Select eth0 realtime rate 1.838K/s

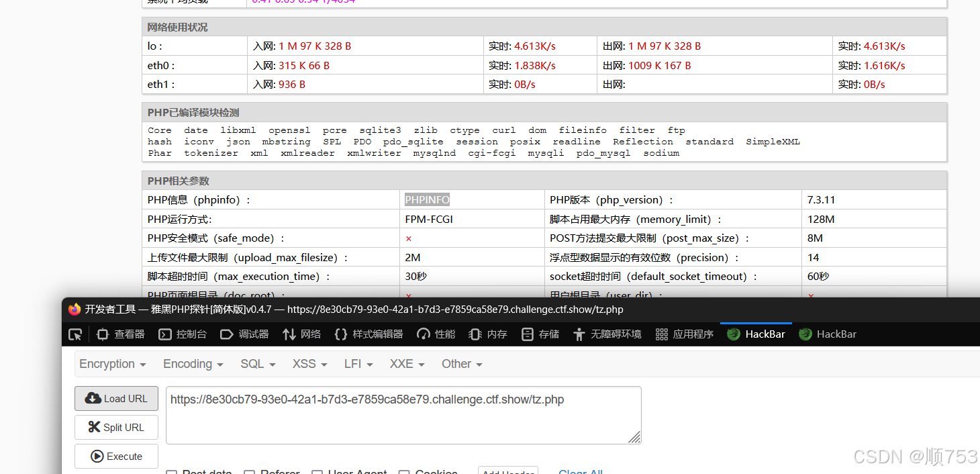tap(535, 66)
